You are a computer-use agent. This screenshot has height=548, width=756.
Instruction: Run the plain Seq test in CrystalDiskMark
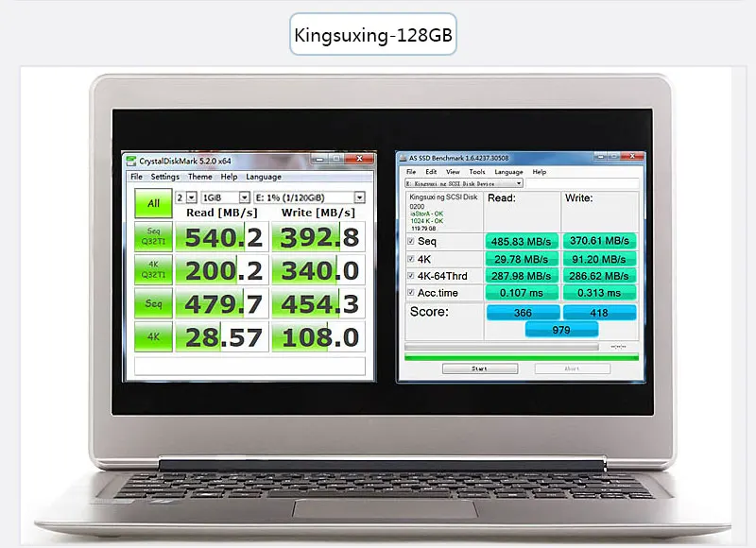tap(153, 303)
